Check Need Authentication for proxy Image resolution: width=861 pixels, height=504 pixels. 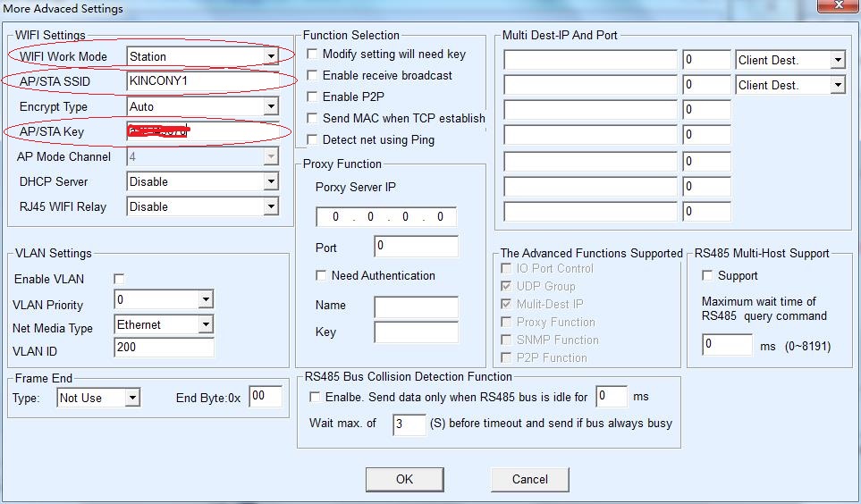coord(322,275)
